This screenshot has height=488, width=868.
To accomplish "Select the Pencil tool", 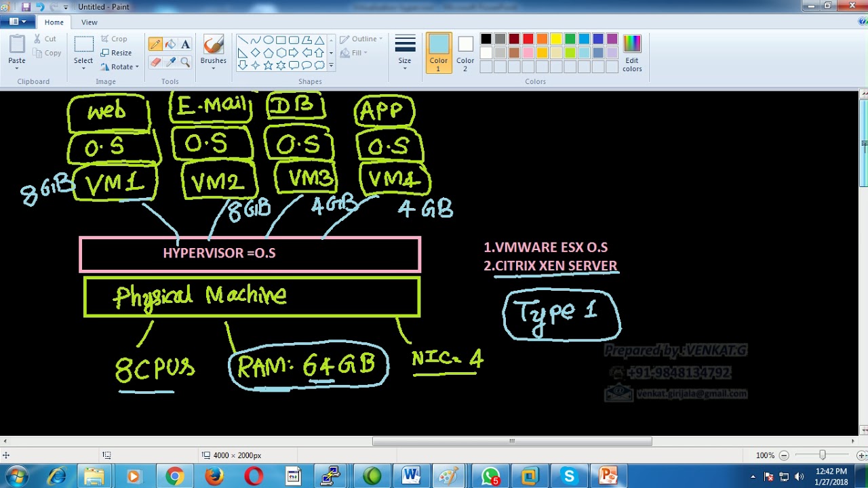I will (155, 45).
